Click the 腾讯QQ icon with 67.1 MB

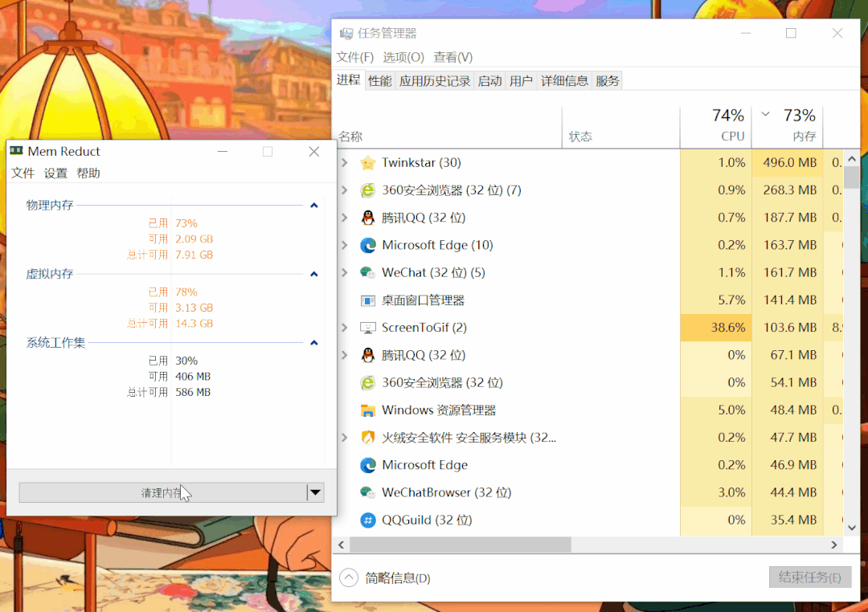(x=367, y=355)
